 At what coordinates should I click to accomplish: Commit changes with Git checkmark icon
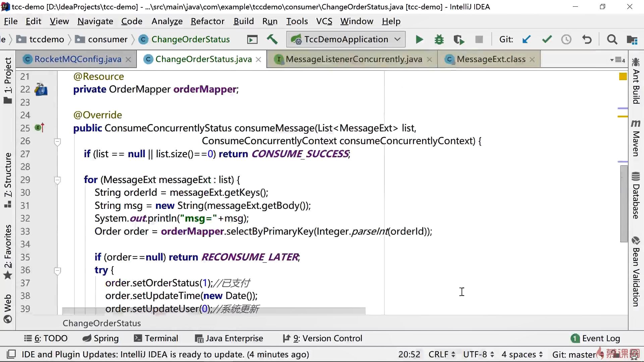point(547,40)
